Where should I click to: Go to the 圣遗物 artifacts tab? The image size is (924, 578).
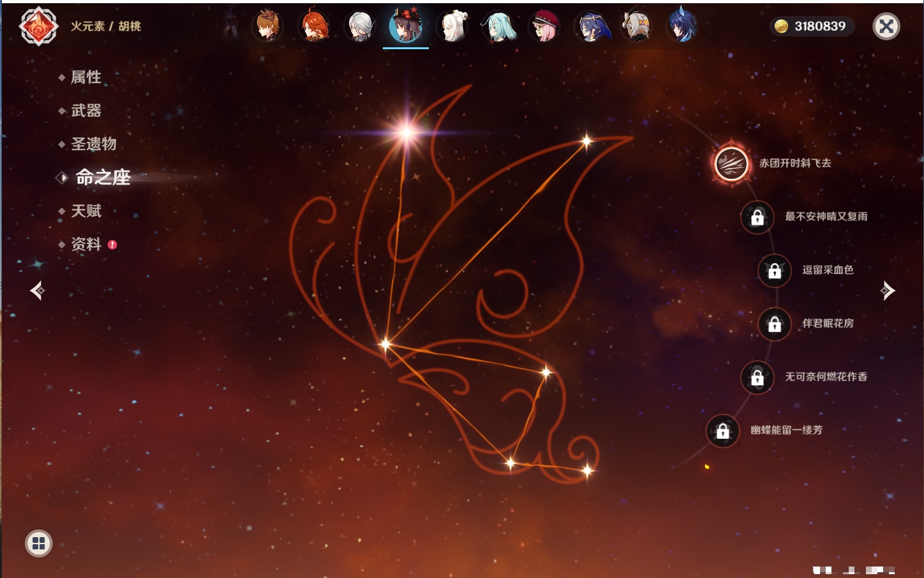point(93,144)
